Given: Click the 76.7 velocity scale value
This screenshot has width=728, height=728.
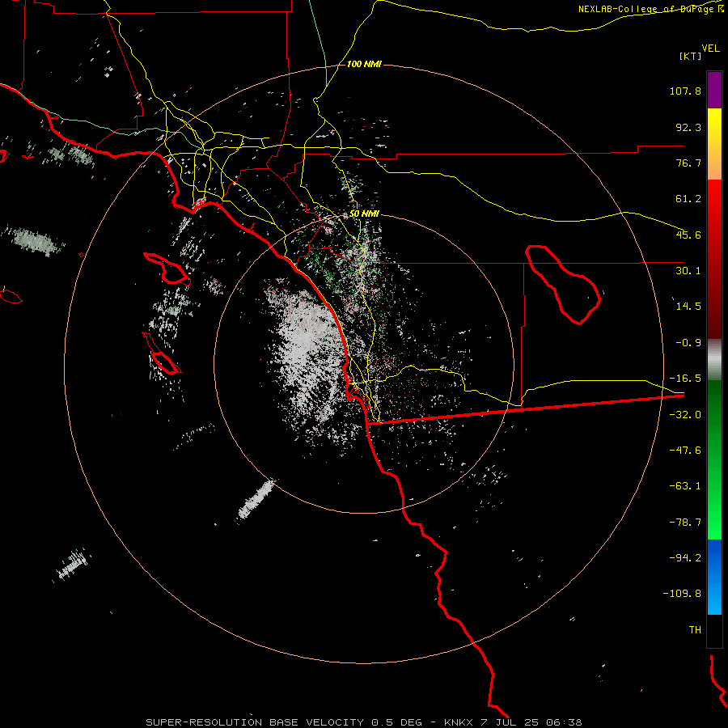Looking at the screenshot, I should click(x=688, y=163).
